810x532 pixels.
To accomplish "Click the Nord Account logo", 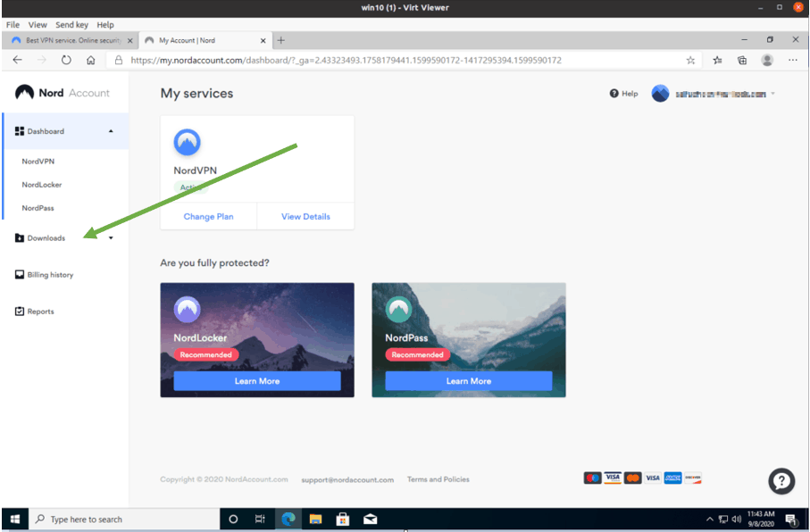I will (x=62, y=93).
